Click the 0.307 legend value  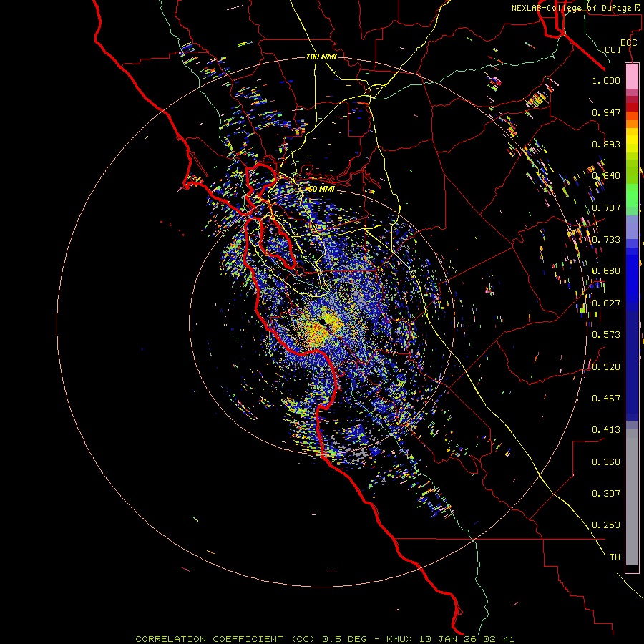click(x=606, y=494)
